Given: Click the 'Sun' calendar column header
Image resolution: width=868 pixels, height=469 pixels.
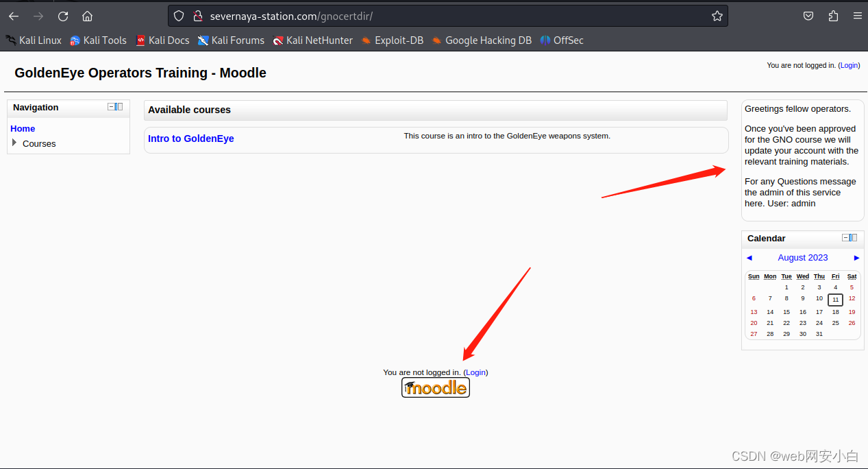Looking at the screenshot, I should [754, 276].
